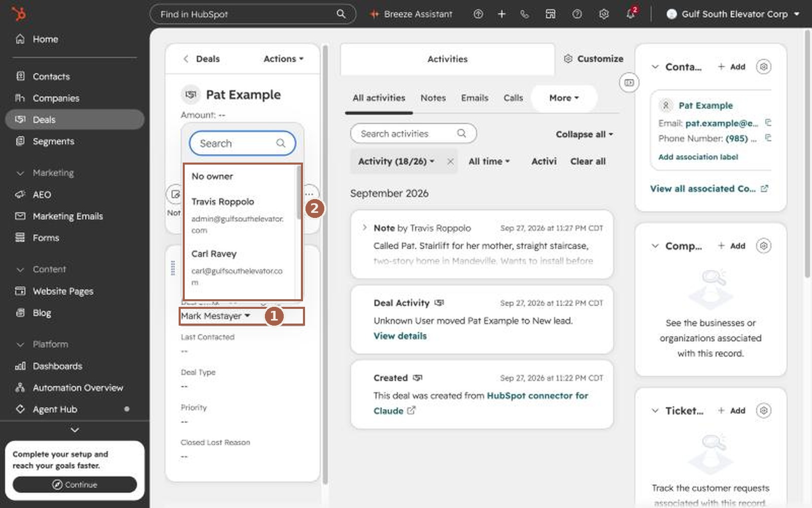Remove the Activity (18/26) filter with the X
The width and height of the screenshot is (812, 508).
tap(450, 162)
